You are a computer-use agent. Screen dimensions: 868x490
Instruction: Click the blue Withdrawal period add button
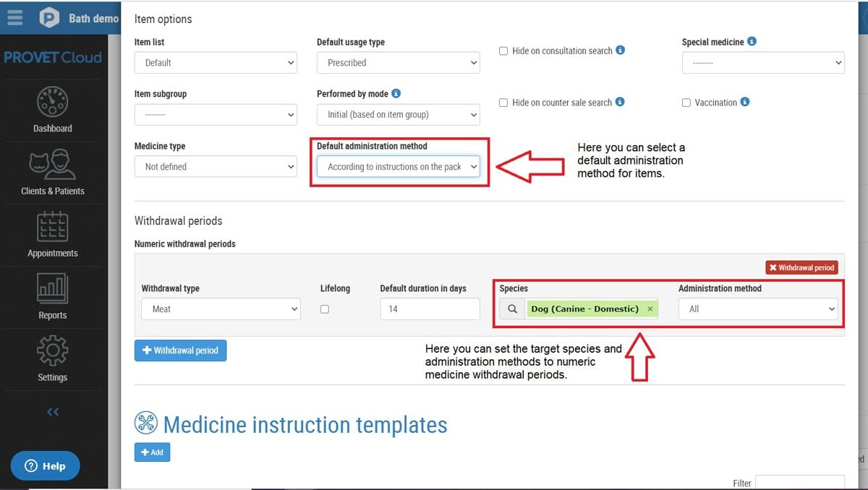(180, 351)
